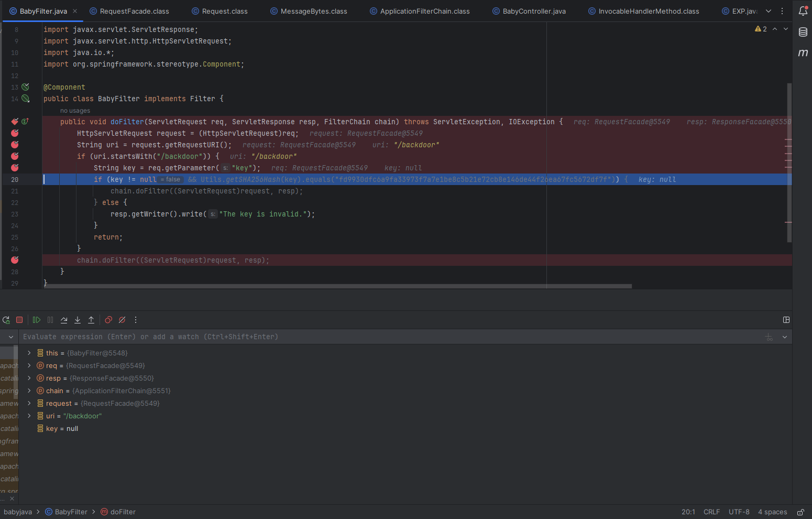
Task: Toggle breakpoint on doFilter method line
Action: pos(15,122)
